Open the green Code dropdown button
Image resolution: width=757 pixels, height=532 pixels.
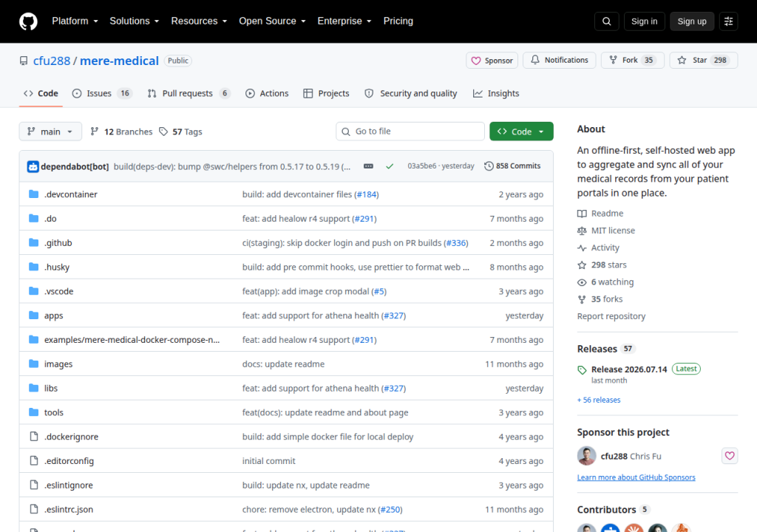point(521,132)
